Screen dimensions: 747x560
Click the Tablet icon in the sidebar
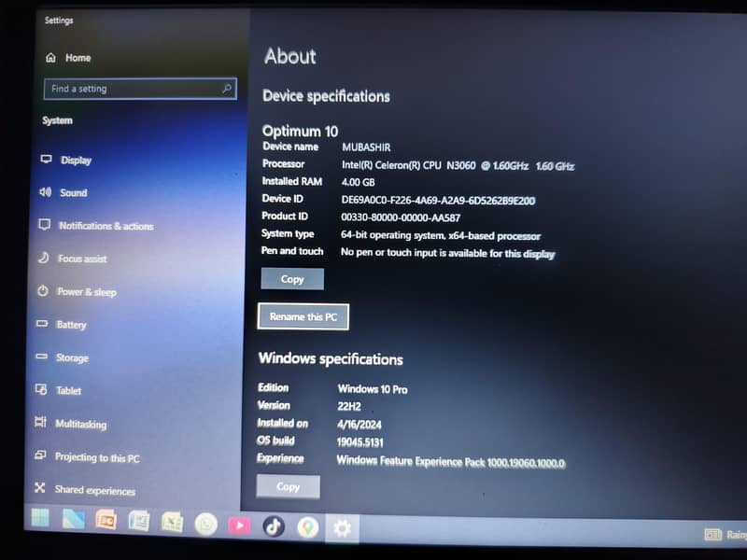(41, 389)
